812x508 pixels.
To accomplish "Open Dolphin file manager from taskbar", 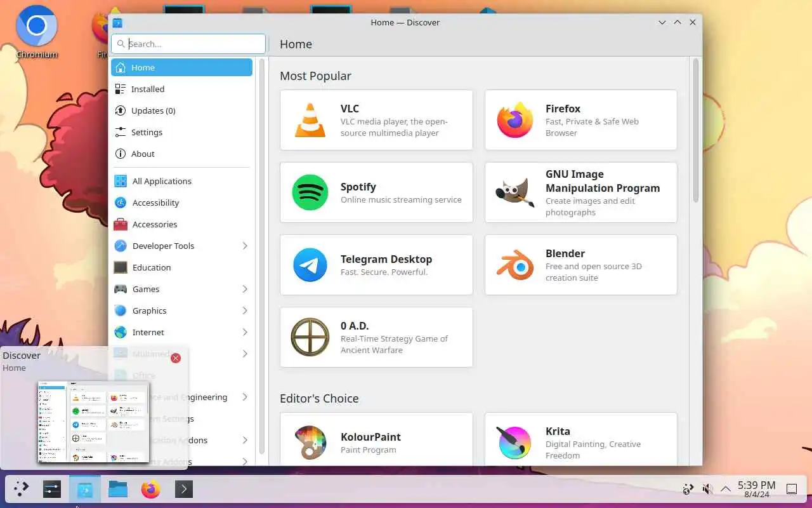I will click(118, 488).
